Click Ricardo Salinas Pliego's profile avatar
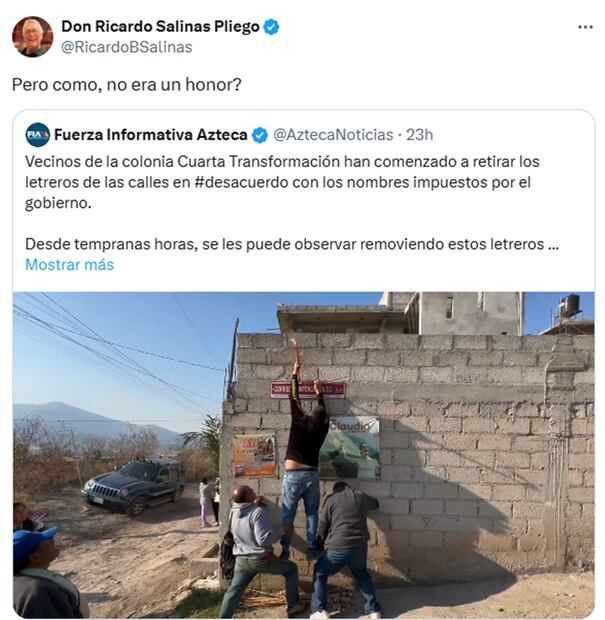The height and width of the screenshot is (620, 605). point(33,36)
